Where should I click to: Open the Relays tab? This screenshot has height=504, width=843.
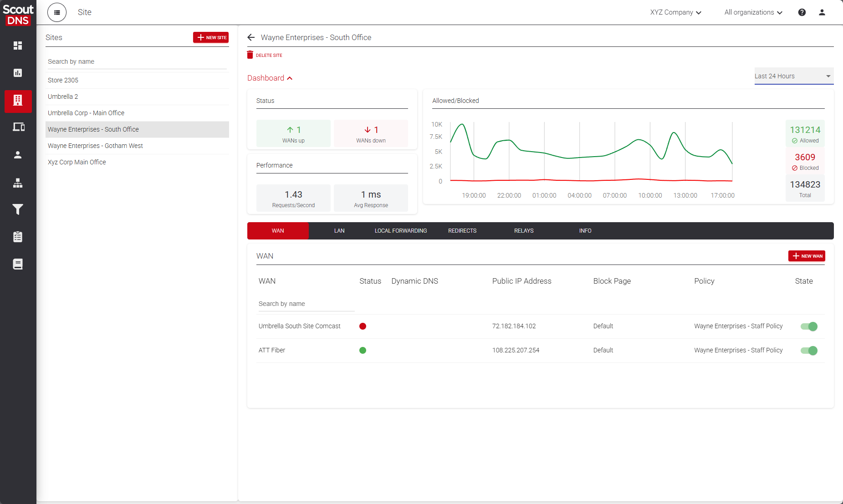pos(524,231)
